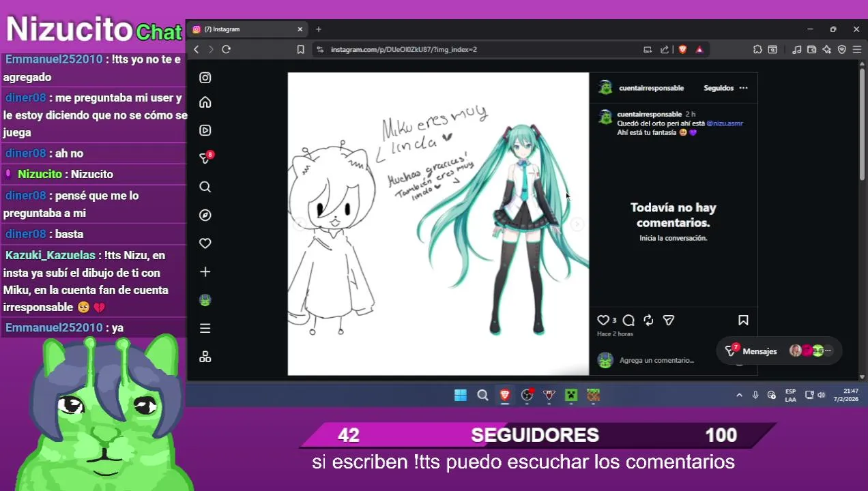Select the Instagram browser tab

click(x=248, y=29)
